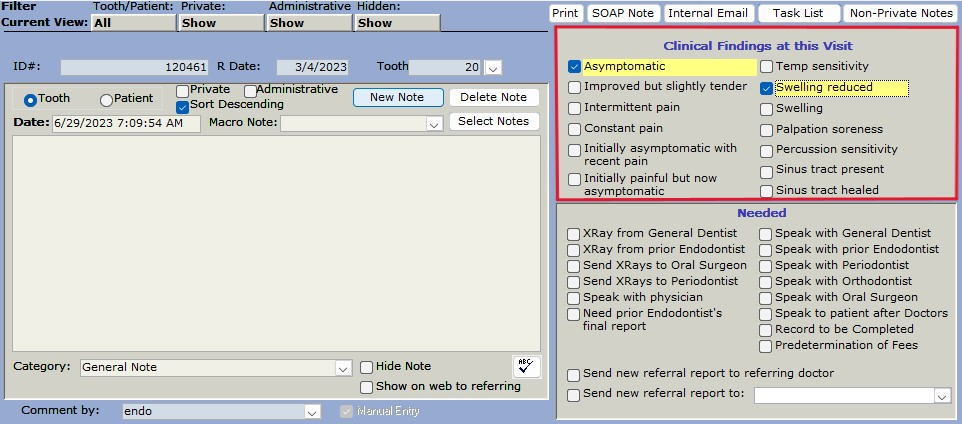This screenshot has height=424, width=962.
Task: Click the spell check ABC icon
Action: coord(526,367)
